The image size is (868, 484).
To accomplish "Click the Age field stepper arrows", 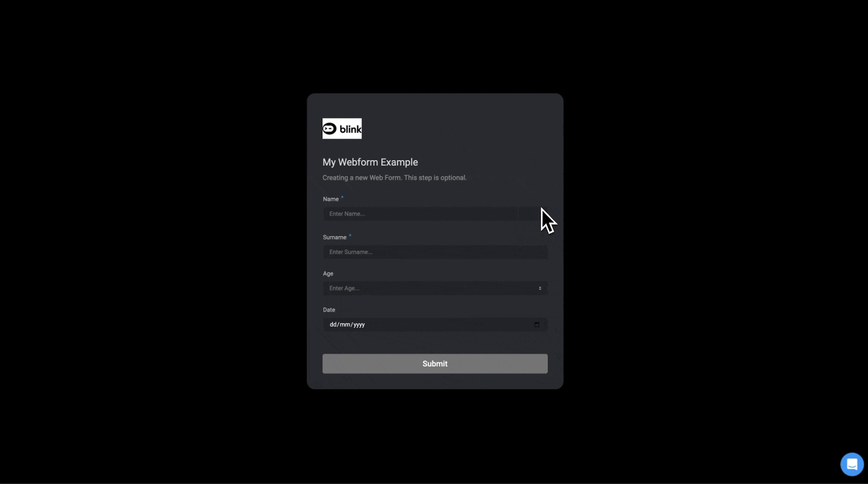I will pyautogui.click(x=540, y=288).
